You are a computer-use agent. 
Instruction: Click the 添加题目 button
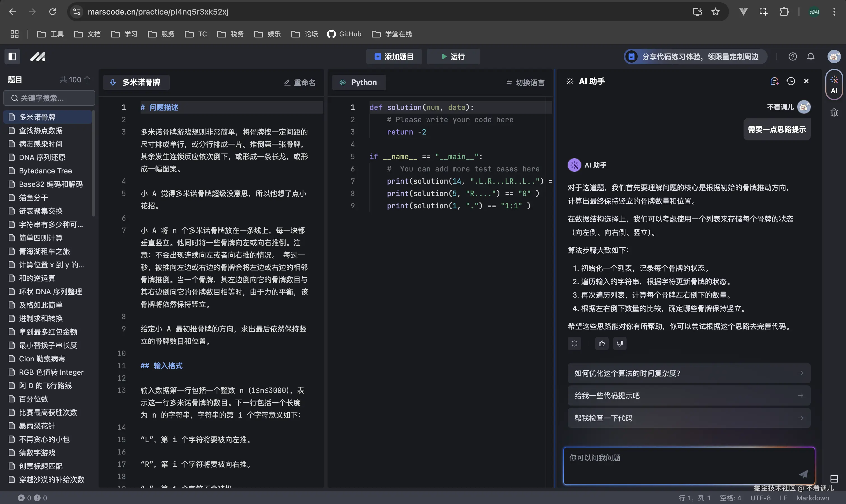pos(394,56)
